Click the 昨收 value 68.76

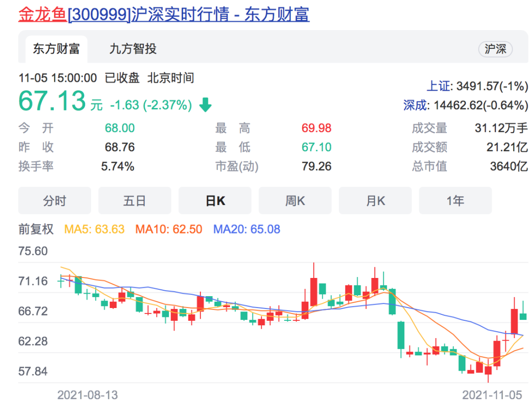pyautogui.click(x=120, y=147)
